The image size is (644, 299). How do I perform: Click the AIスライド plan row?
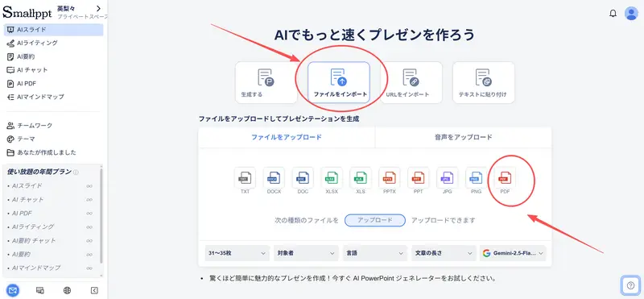(50, 186)
